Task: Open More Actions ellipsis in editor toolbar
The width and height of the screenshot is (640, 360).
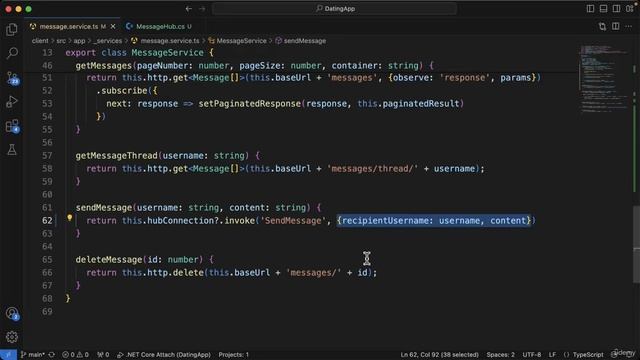Action: 629,27
